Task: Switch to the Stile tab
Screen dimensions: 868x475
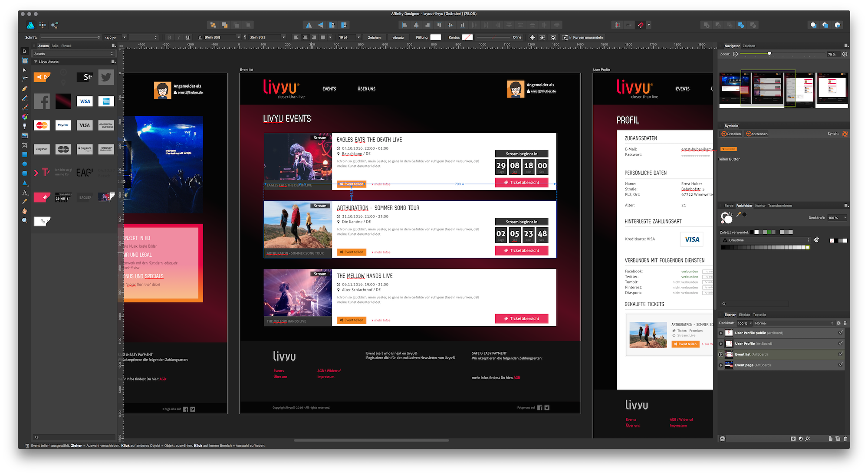Action: tap(55, 46)
